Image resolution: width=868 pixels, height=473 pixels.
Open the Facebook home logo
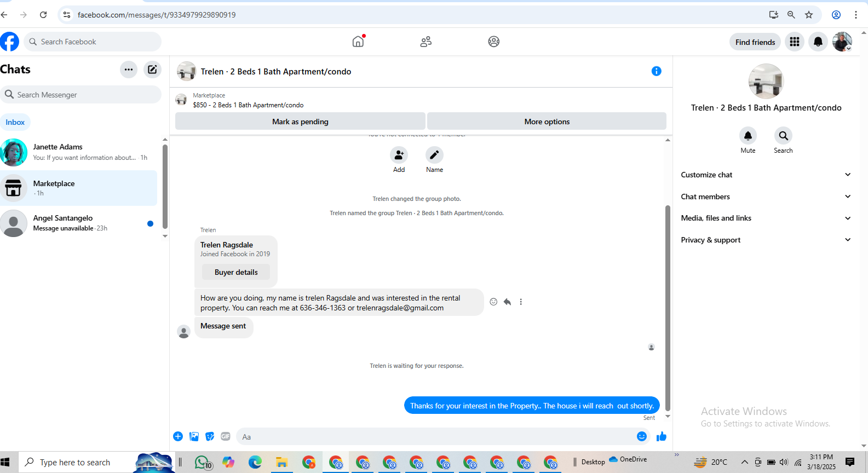pyautogui.click(x=9, y=42)
